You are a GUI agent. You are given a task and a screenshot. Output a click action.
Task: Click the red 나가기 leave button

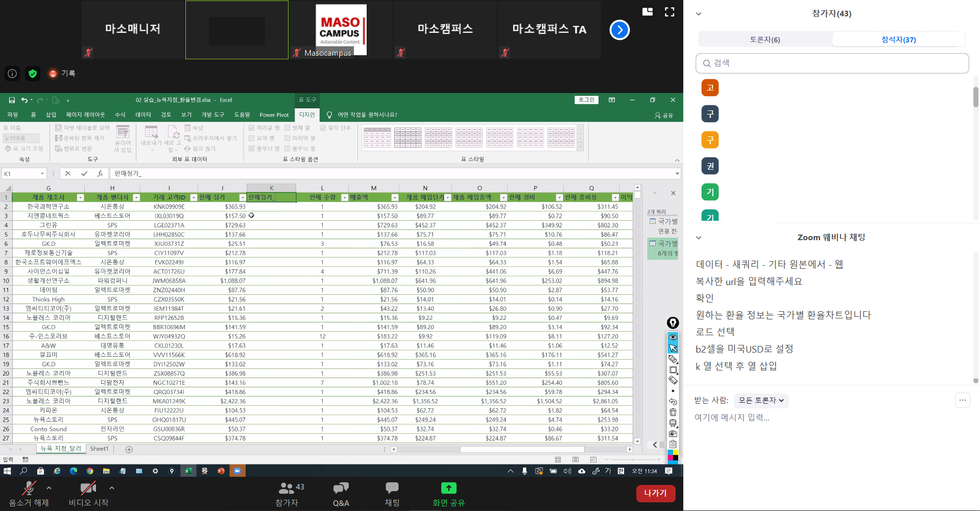pos(655,493)
